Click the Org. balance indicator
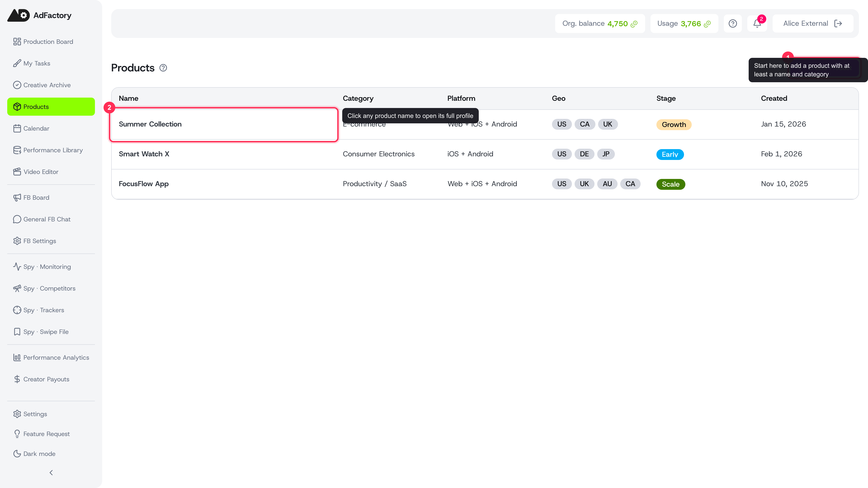The height and width of the screenshot is (488, 868). click(600, 23)
